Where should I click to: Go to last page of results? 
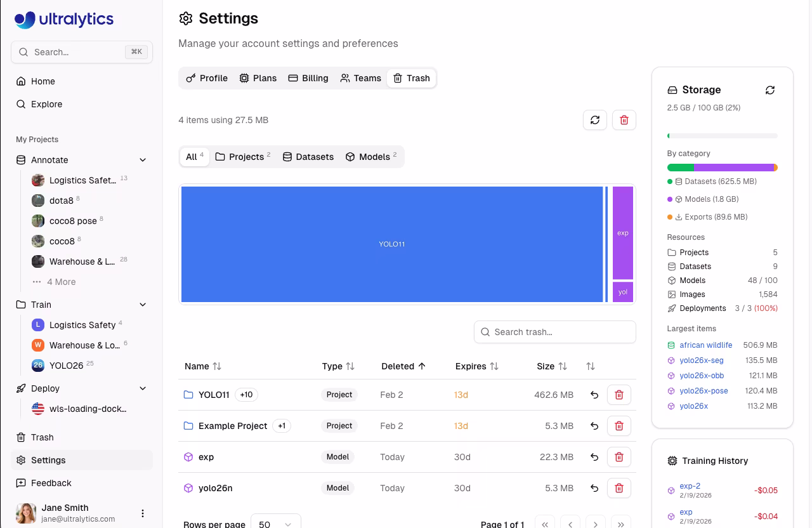(621, 524)
